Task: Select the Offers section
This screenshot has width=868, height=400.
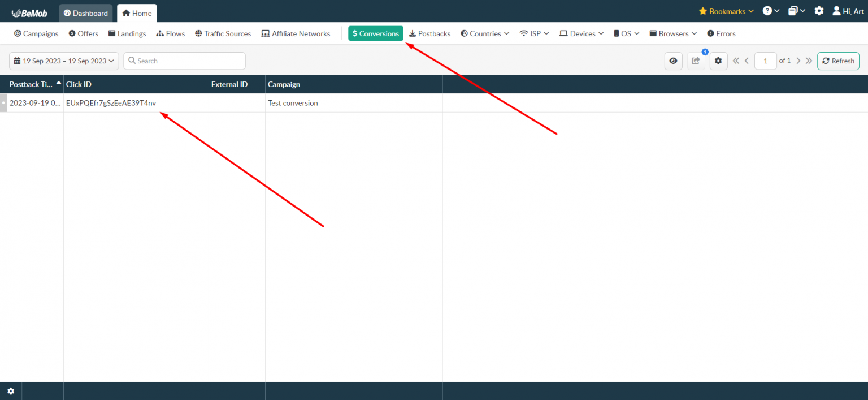Action: tap(83, 33)
